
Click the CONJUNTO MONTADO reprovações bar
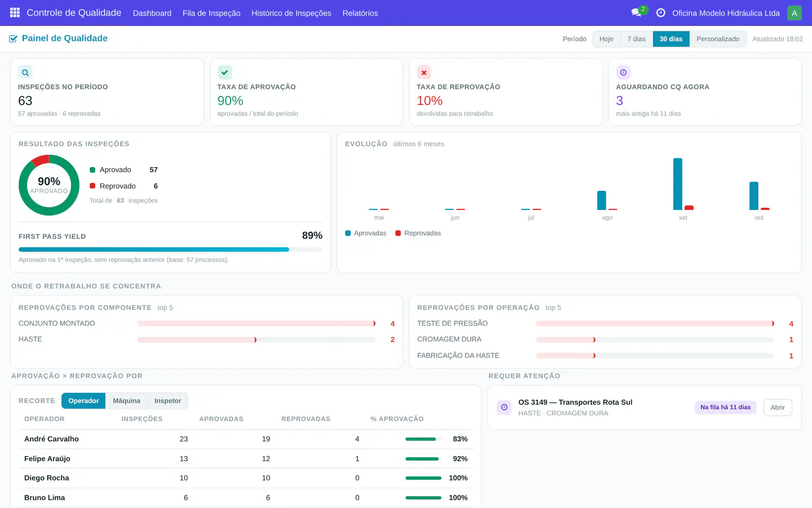256,323
